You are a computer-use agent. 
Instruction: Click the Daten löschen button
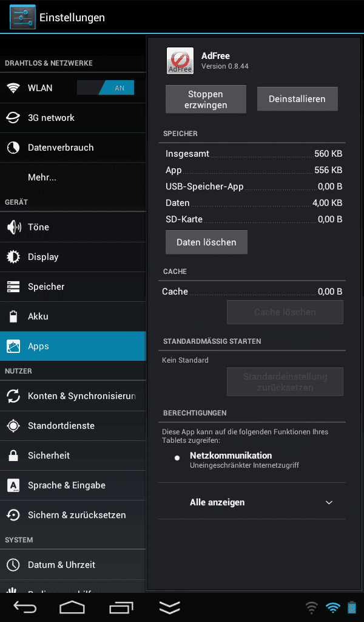pyautogui.click(x=206, y=242)
